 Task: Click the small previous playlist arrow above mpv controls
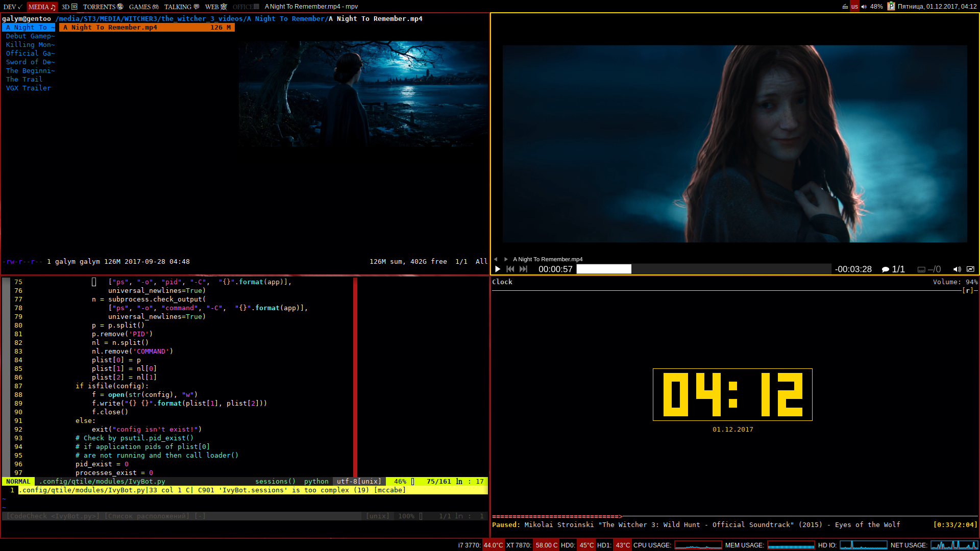[x=496, y=259]
